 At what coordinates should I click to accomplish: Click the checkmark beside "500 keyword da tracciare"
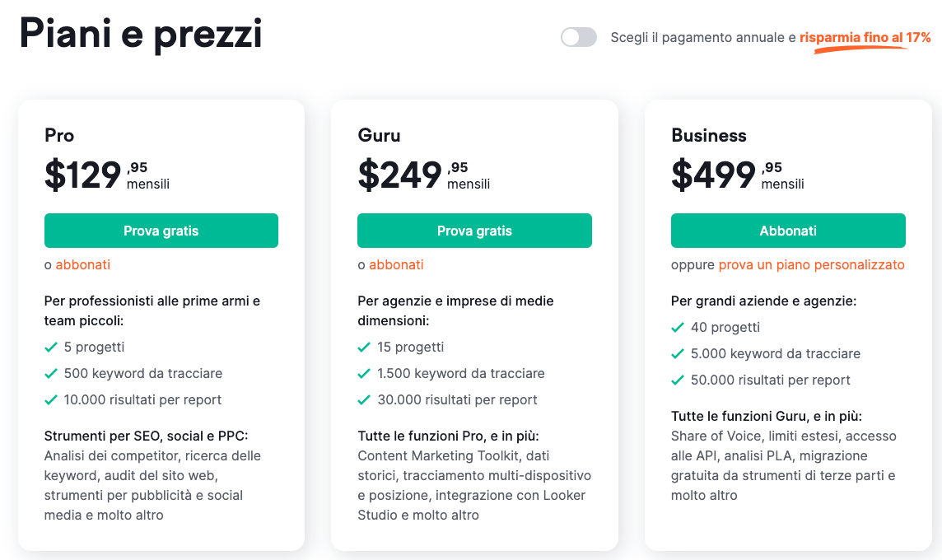point(49,373)
